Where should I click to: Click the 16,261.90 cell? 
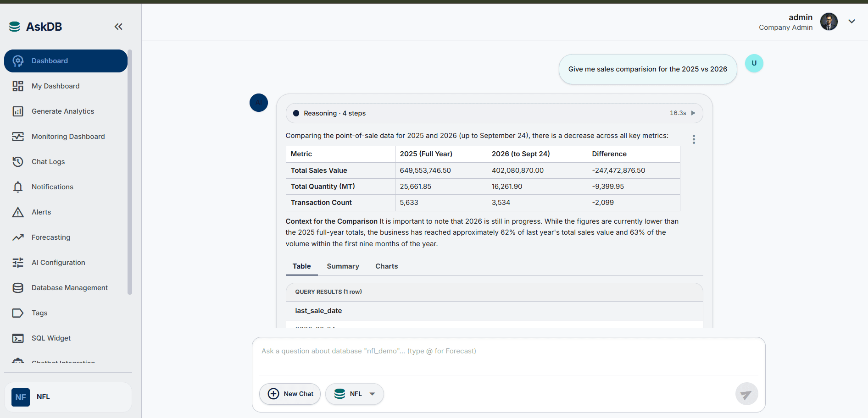537,187
